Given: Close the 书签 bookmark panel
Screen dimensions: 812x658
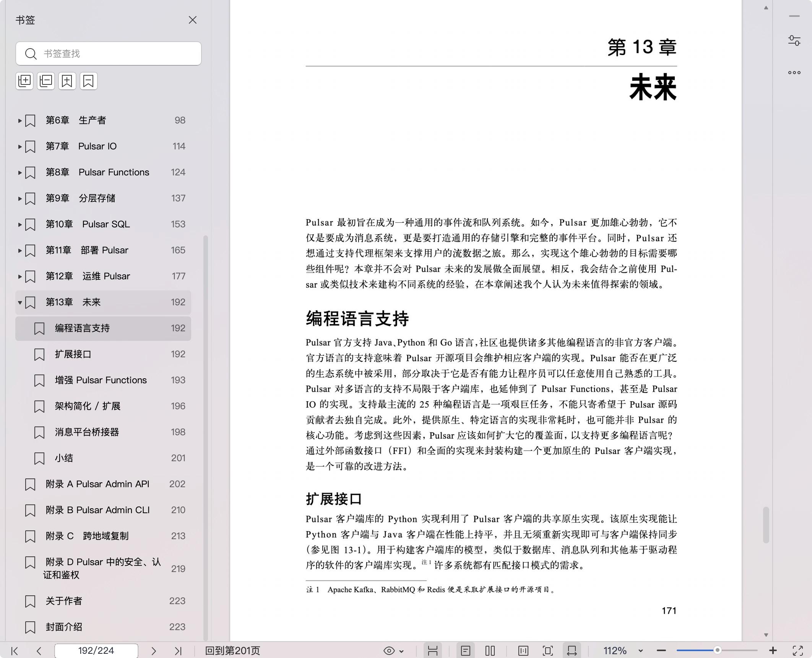Looking at the screenshot, I should pyautogui.click(x=193, y=20).
